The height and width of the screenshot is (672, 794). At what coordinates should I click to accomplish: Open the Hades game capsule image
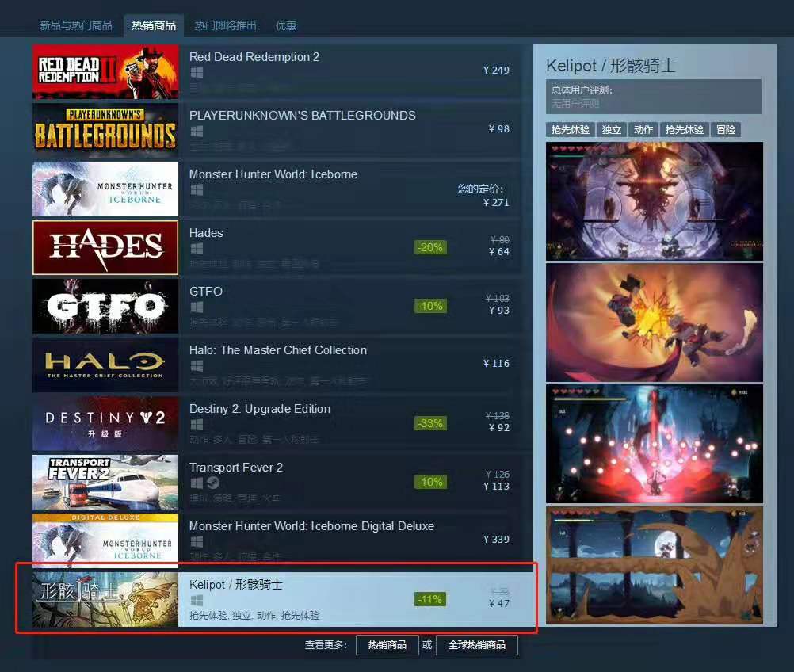coord(105,247)
